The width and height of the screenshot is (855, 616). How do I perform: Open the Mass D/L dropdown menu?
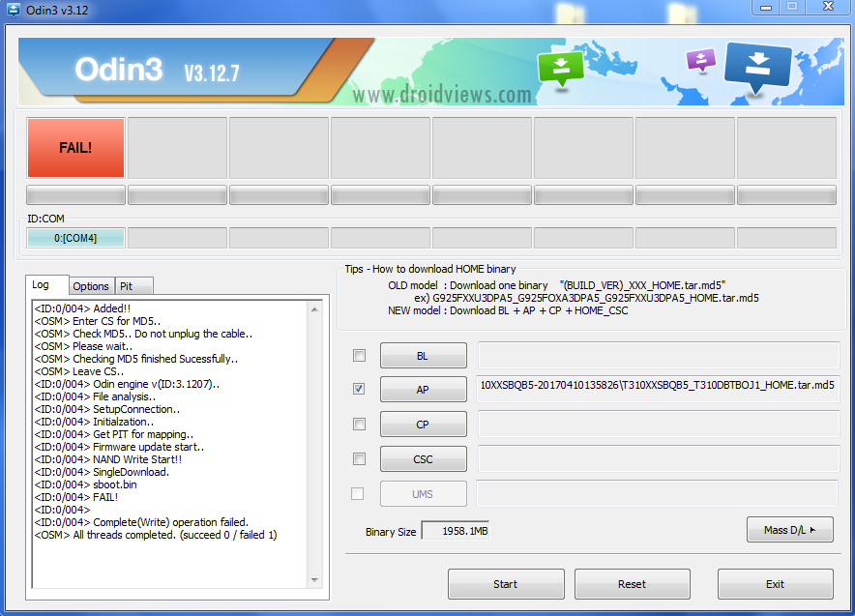click(x=789, y=530)
